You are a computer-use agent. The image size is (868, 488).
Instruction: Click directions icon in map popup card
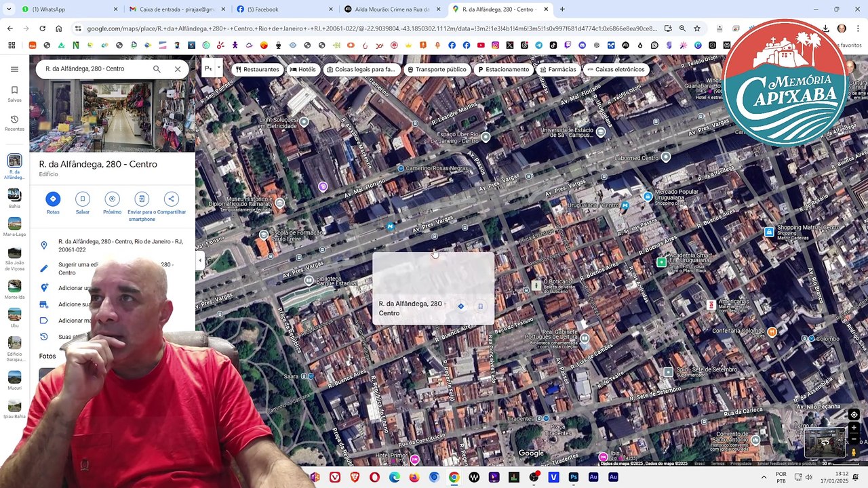tap(460, 306)
